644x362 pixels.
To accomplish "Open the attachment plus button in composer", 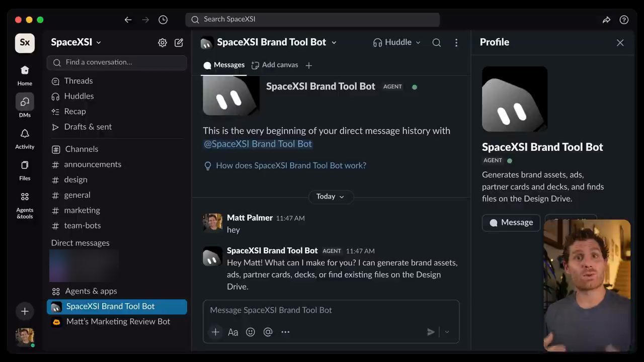I will [215, 332].
